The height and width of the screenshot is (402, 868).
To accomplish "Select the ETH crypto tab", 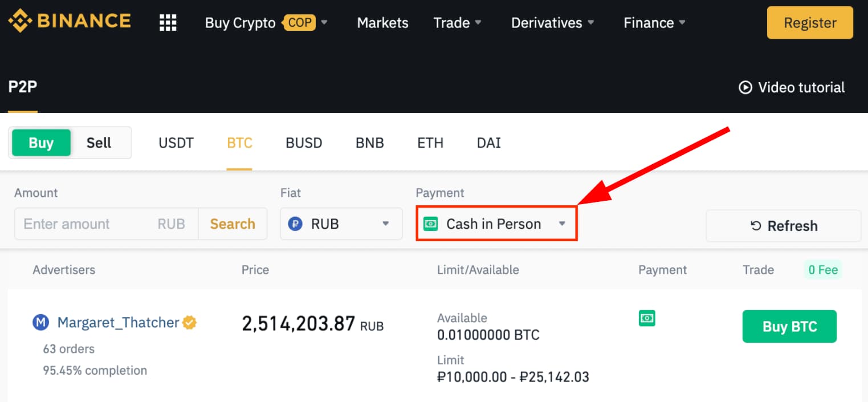I will pos(430,143).
